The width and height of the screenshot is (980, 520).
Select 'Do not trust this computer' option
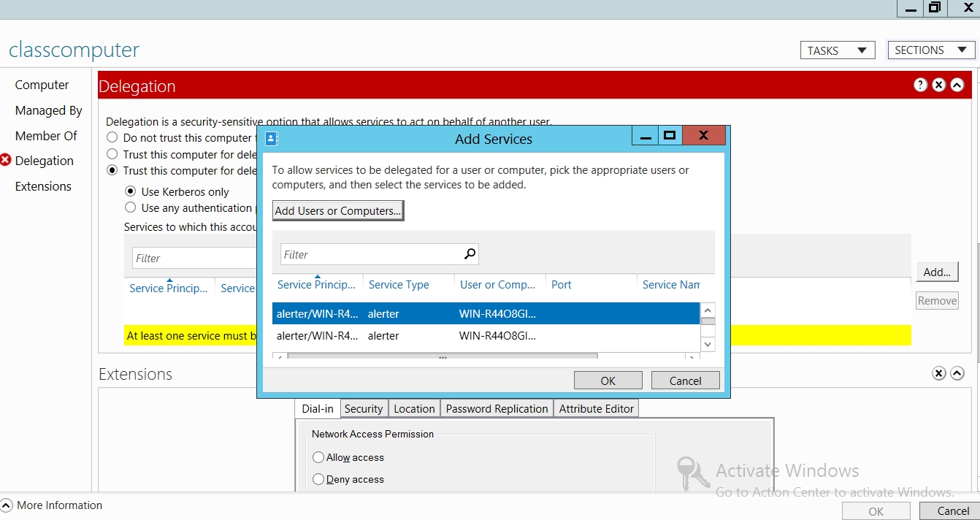112,137
